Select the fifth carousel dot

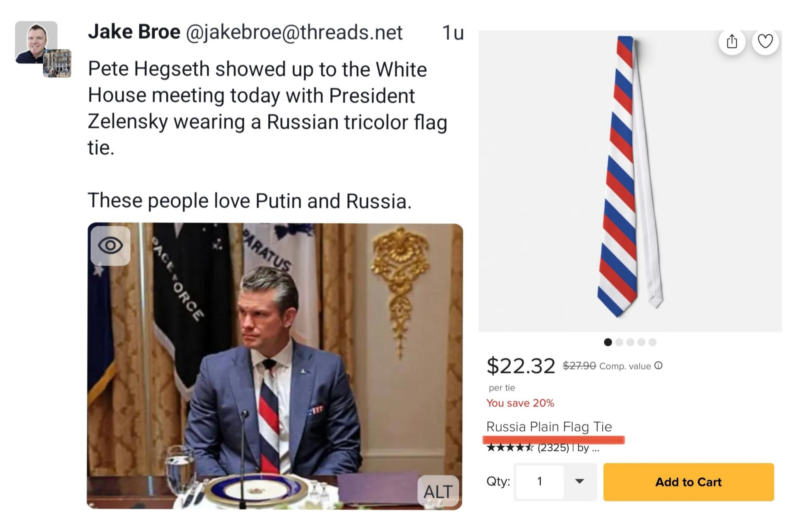(x=652, y=342)
